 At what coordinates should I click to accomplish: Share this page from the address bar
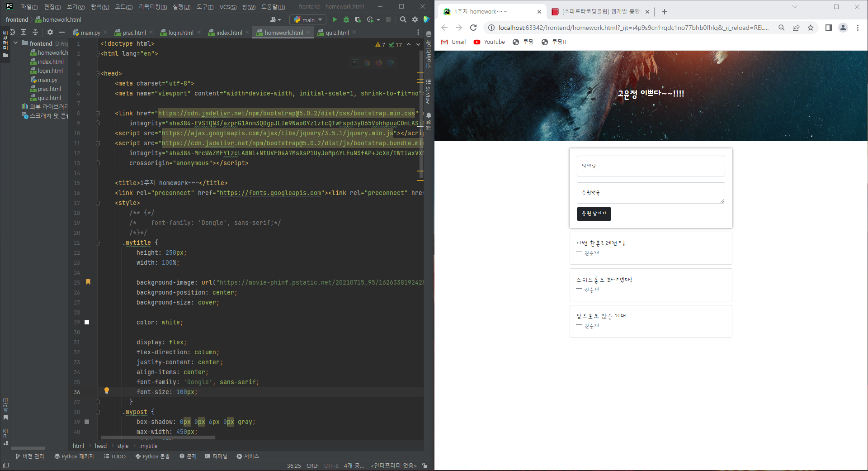[796, 28]
